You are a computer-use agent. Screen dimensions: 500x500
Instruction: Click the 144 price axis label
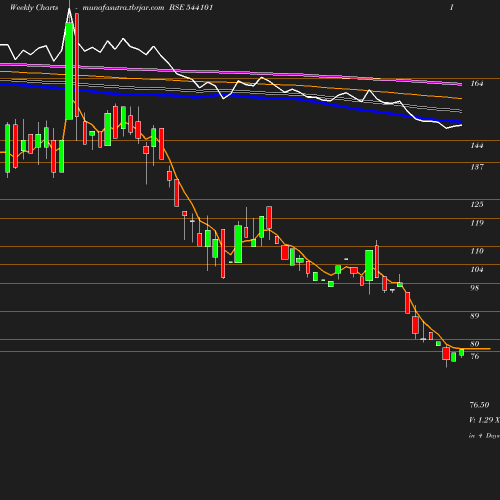pyautogui.click(x=477, y=145)
